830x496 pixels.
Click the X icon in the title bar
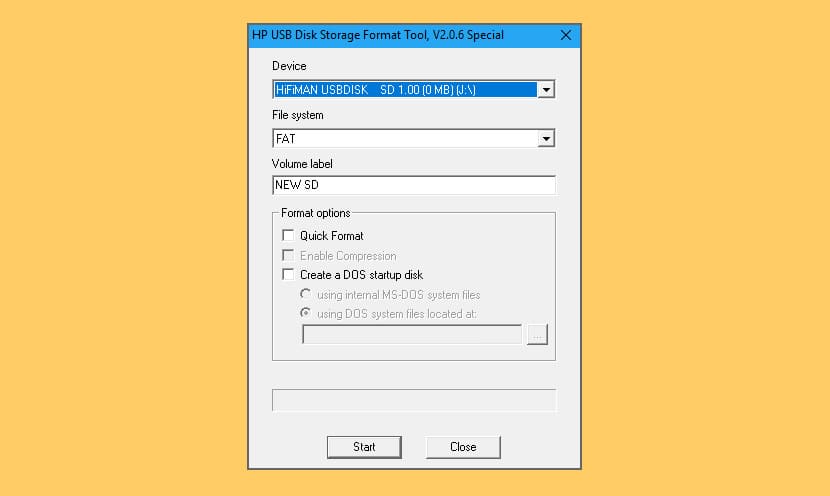565,35
